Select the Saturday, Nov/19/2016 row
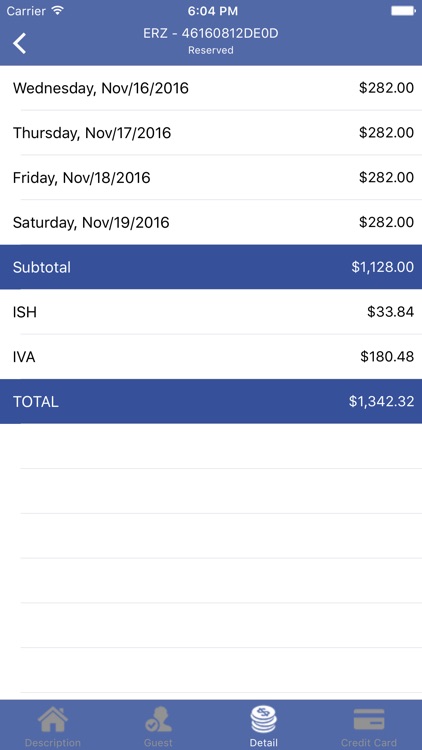This screenshot has height=750, width=422. point(211,222)
